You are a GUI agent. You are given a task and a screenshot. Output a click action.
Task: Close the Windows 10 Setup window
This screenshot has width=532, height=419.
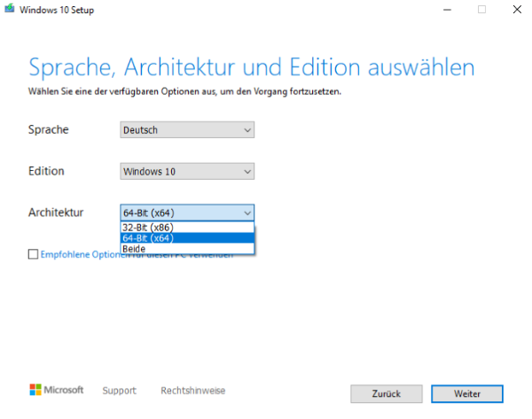click(516, 10)
